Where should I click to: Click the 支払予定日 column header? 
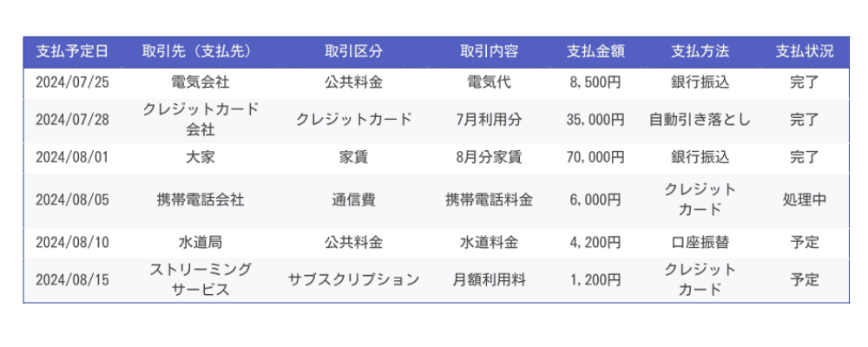72,52
